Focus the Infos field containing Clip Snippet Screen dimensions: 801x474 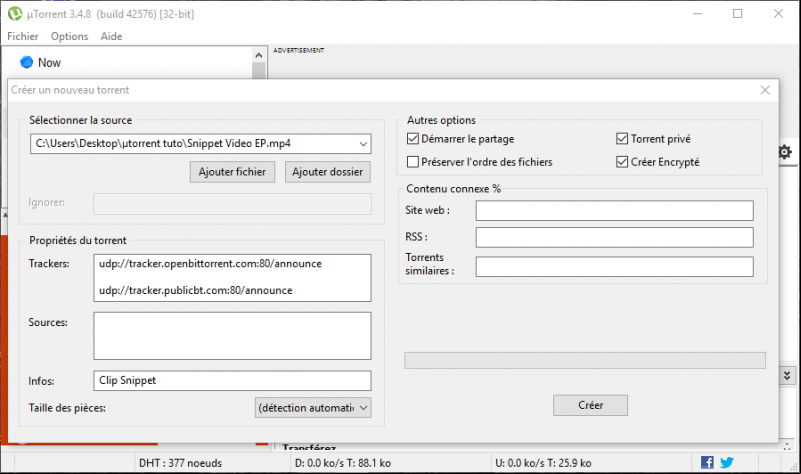(232, 381)
